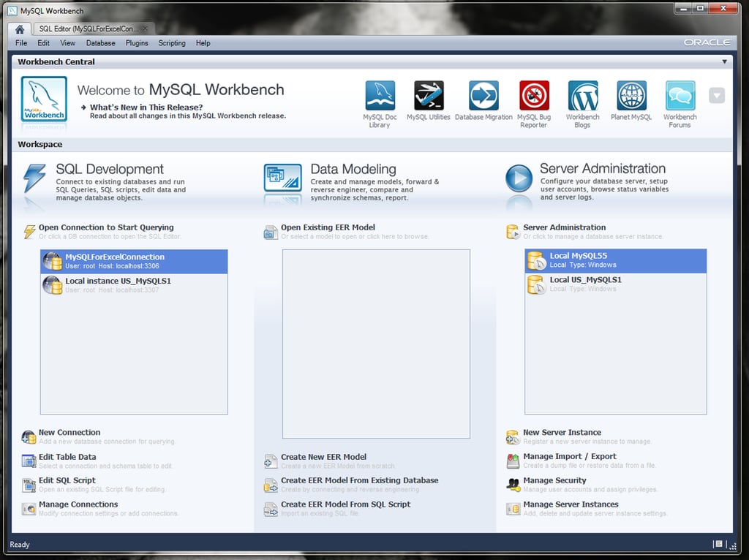Open the Scripting menu
This screenshot has height=560, width=749.
[172, 43]
